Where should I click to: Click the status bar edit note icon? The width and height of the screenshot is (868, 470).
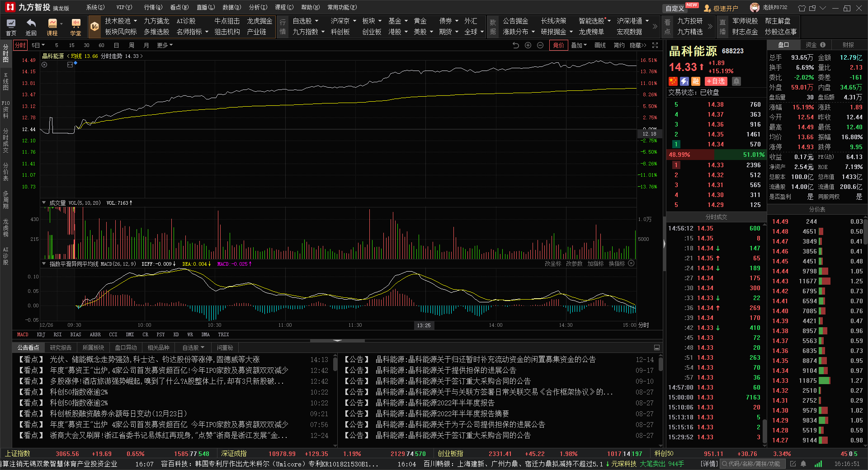pos(793,464)
